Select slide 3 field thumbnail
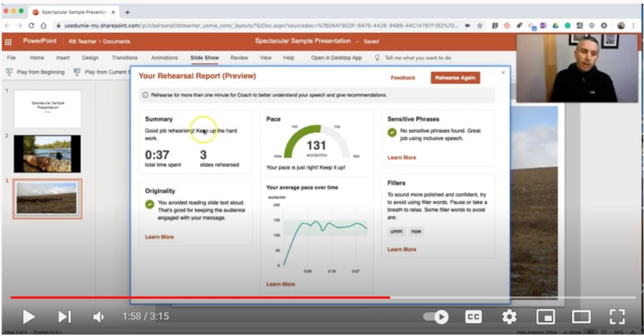Viewport: 644px width, 336px height. coord(47,198)
